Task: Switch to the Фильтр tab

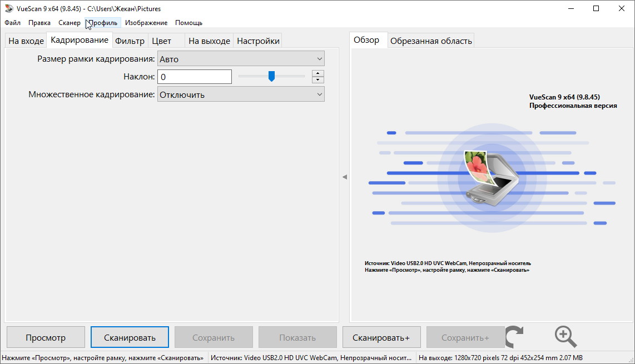Action: 130,41
